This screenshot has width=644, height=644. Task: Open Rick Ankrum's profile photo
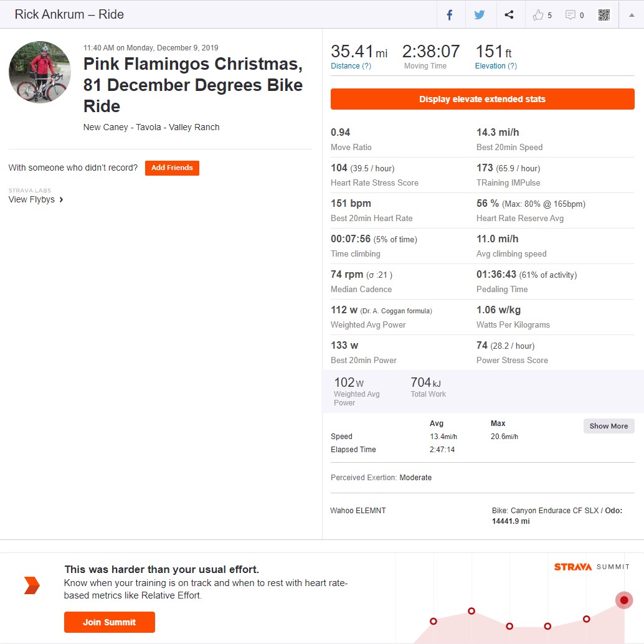(40, 72)
